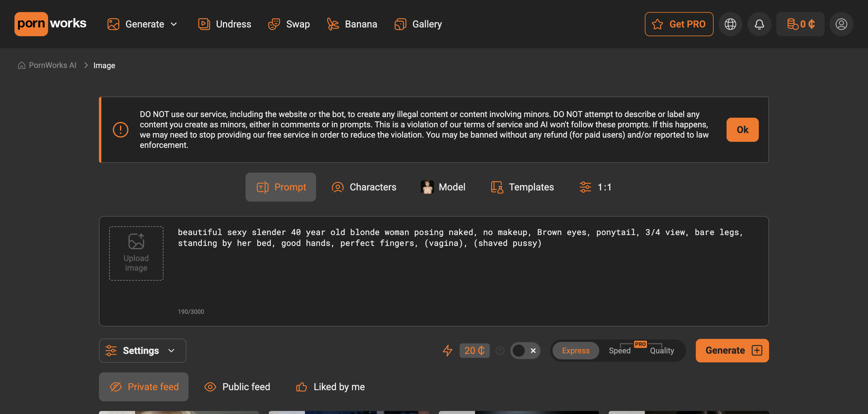The width and height of the screenshot is (868, 414).
Task: Click the Image breadcrumb text
Action: [104, 65]
